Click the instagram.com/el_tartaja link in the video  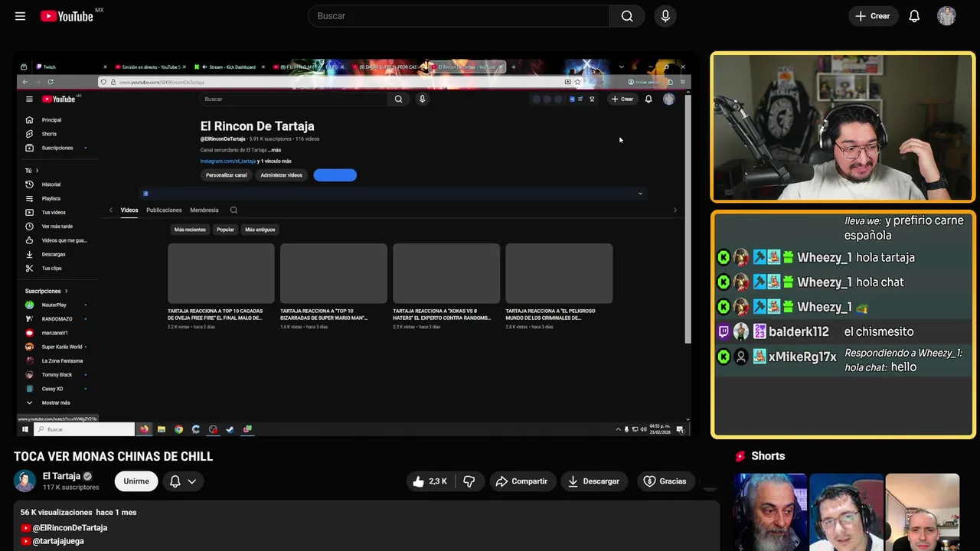(228, 161)
